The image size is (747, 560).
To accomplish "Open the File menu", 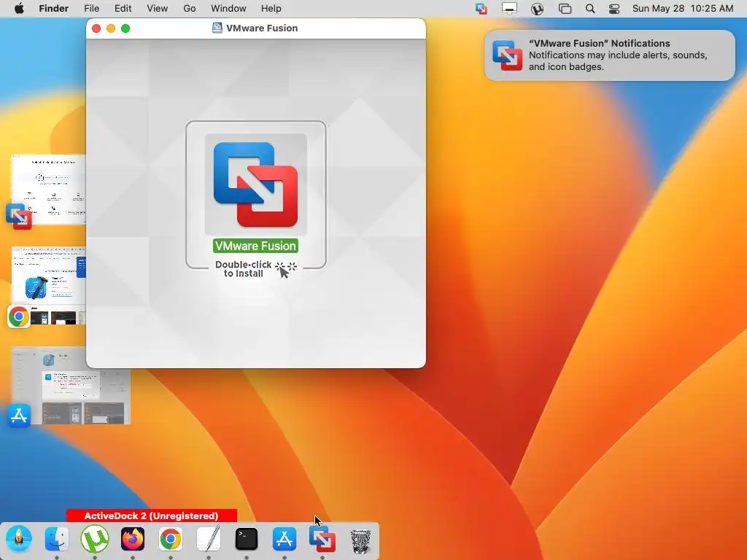I will coord(91,8).
